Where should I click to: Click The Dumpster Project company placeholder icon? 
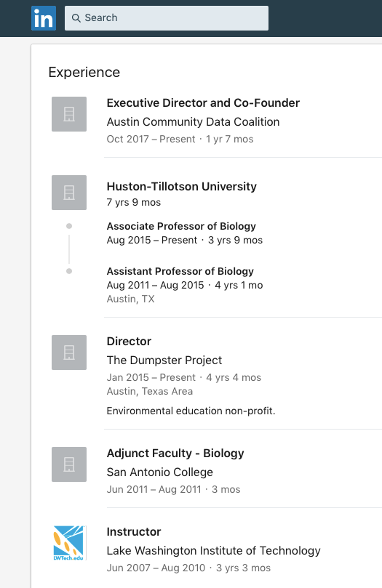[69, 353]
